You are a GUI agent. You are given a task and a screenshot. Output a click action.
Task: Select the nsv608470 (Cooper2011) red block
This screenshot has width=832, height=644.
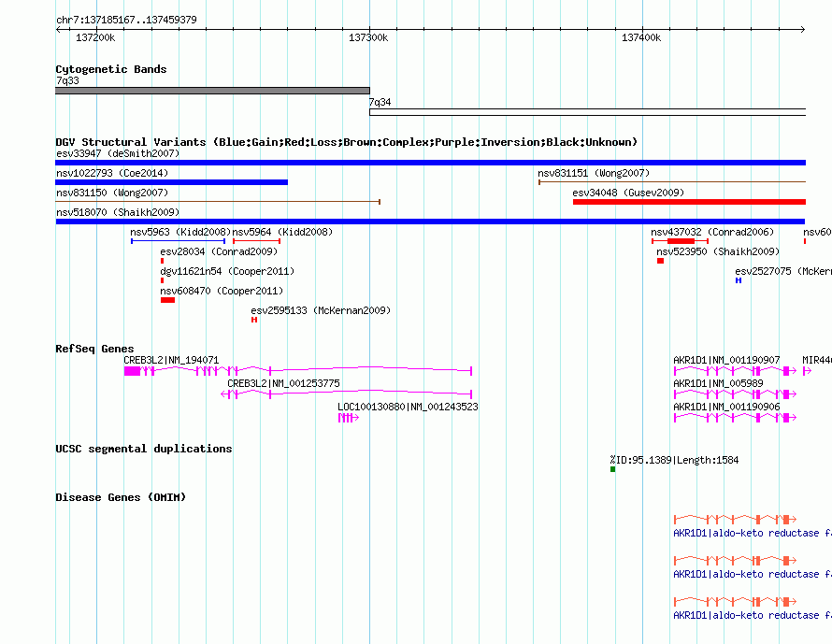(167, 300)
